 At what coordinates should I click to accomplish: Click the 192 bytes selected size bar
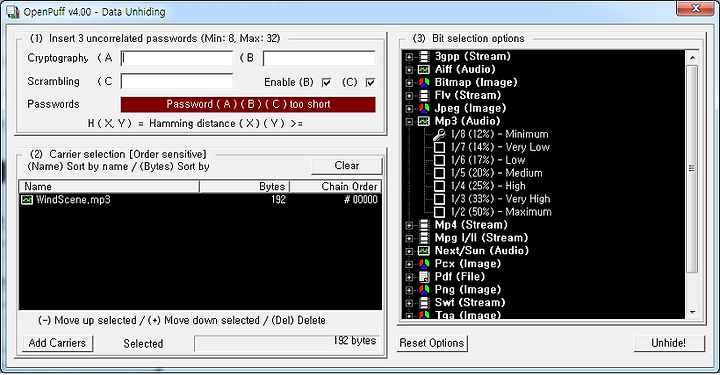pos(287,343)
